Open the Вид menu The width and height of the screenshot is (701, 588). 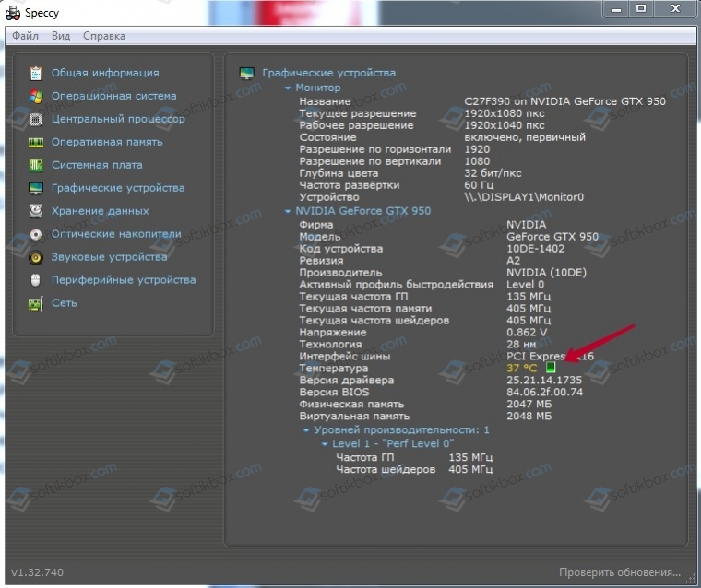pos(61,36)
